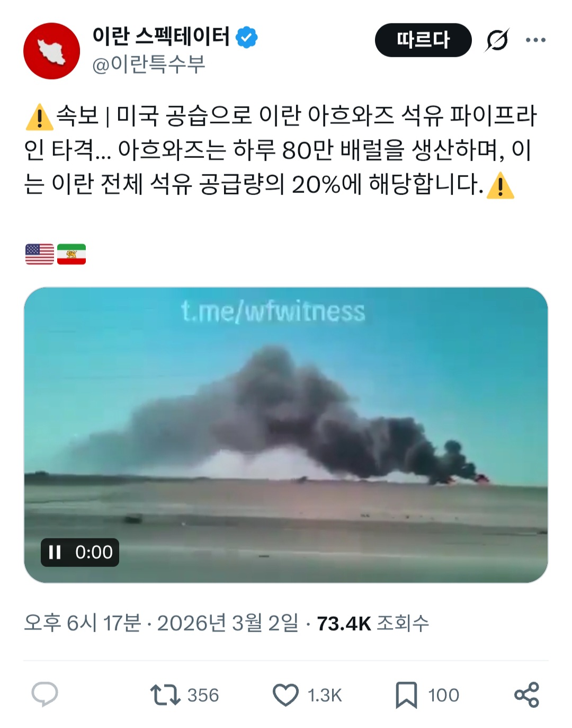Select the tweet text about 아흐와즈
Viewport: 572px width, 728px height.
click(x=281, y=150)
